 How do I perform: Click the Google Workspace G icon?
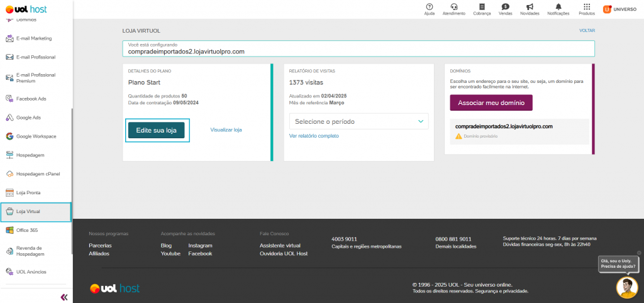point(9,136)
